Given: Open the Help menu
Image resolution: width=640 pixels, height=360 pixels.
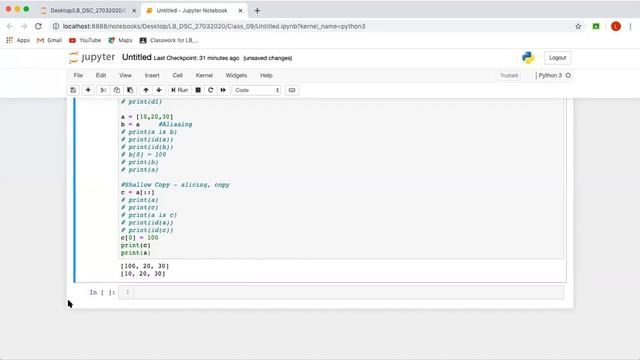Looking at the screenshot, I should (266, 76).
